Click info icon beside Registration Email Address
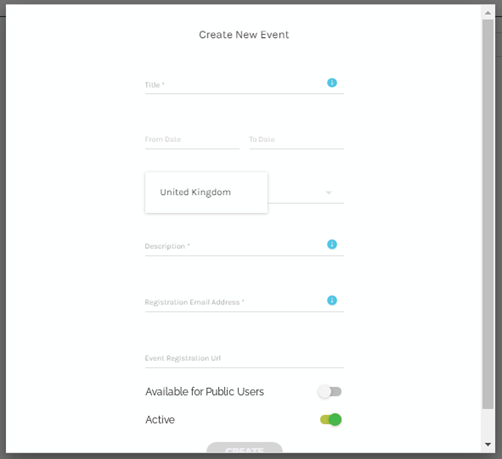The image size is (502, 459). tap(332, 300)
